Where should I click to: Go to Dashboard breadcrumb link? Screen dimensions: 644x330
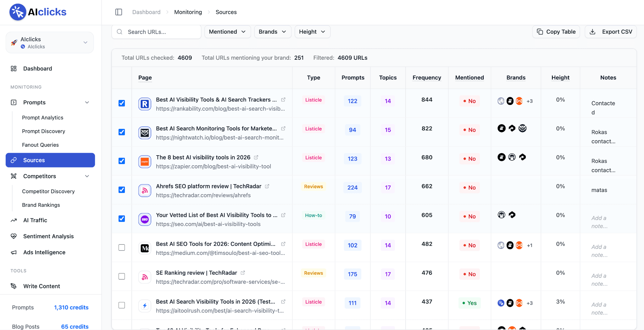[x=146, y=12]
